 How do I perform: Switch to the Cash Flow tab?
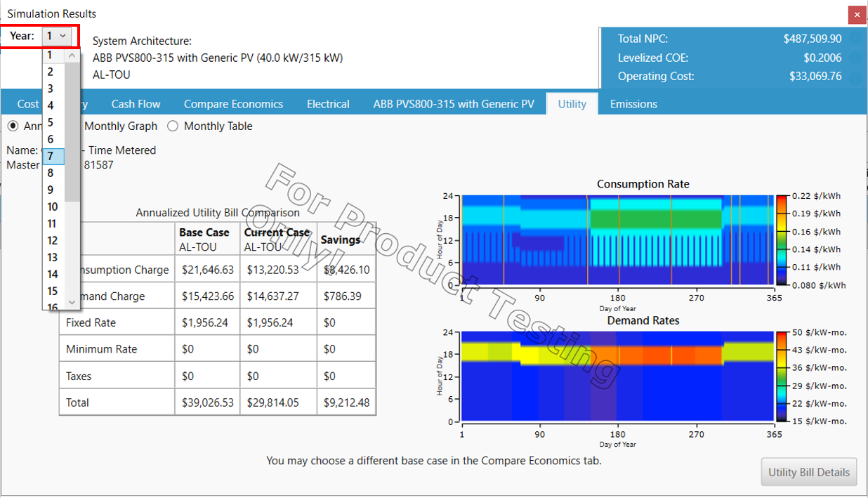(x=136, y=104)
